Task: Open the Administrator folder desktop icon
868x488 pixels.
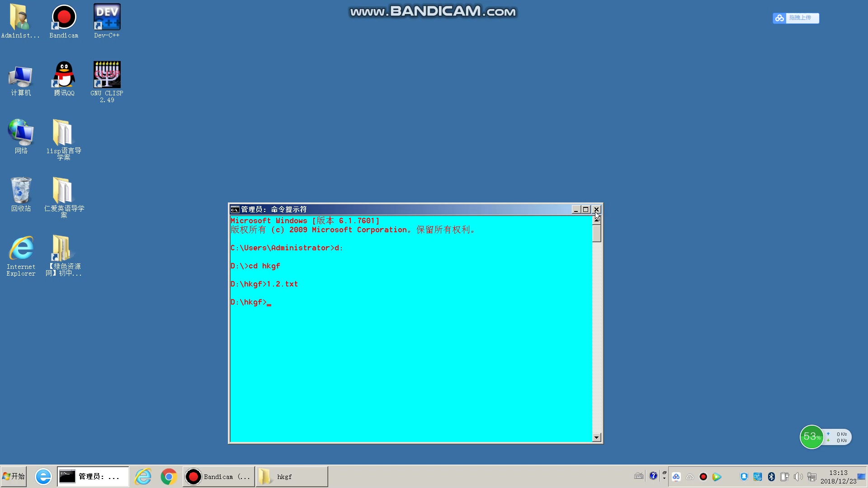Action: [20, 21]
